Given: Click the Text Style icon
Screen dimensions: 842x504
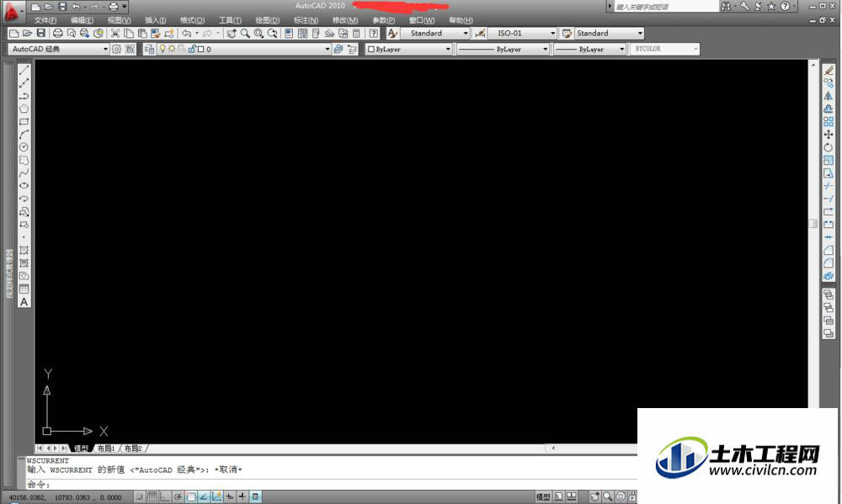Looking at the screenshot, I should [x=392, y=34].
